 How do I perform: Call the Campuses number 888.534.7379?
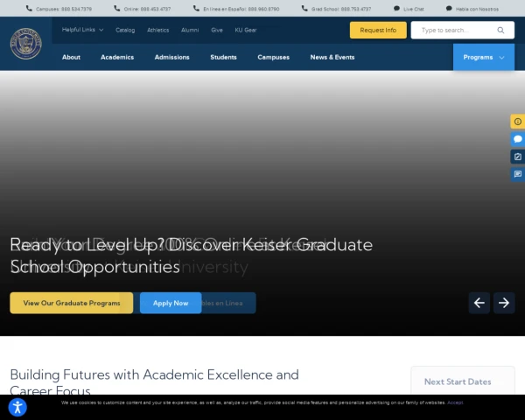click(x=64, y=9)
